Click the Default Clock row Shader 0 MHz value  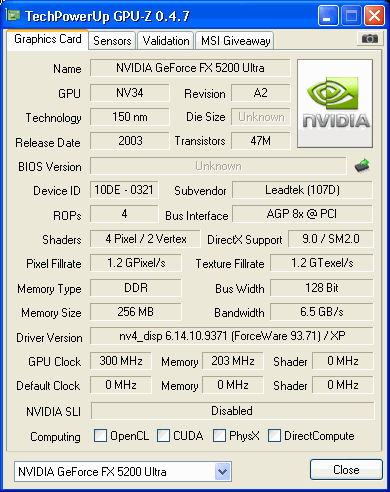(343, 385)
